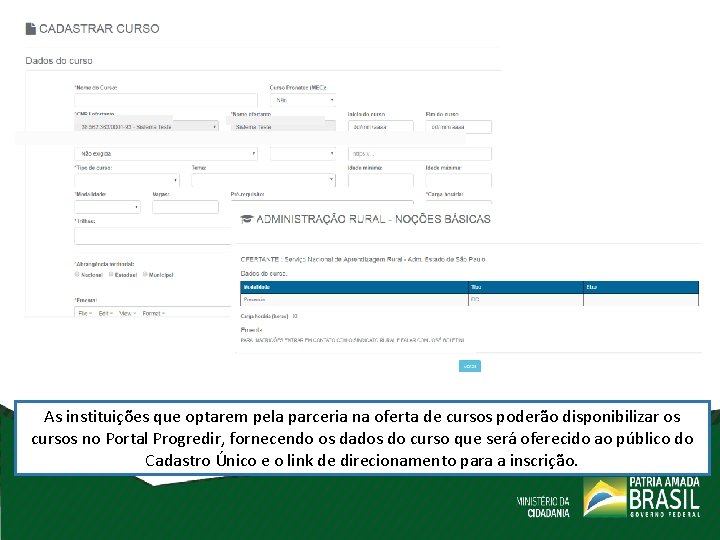
Task: Click the Fim do curso date field
Action: [x=459, y=127]
